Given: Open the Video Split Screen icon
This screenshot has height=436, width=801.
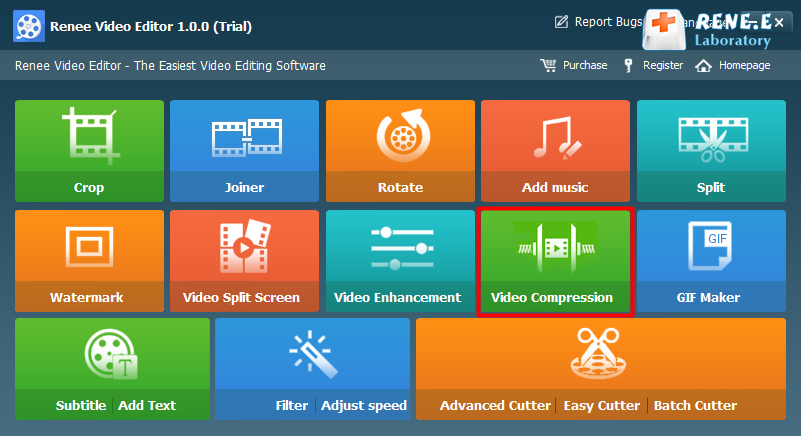Looking at the screenshot, I should (245, 246).
